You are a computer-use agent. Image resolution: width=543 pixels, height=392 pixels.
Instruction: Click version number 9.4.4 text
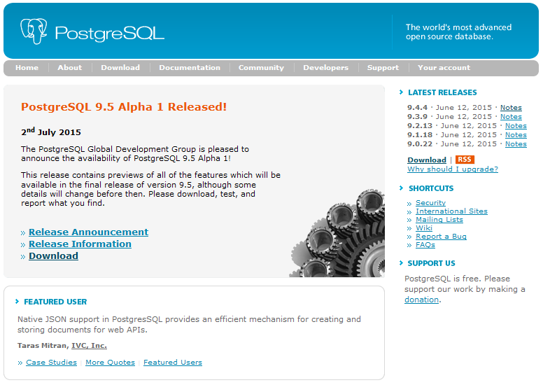tap(417, 108)
